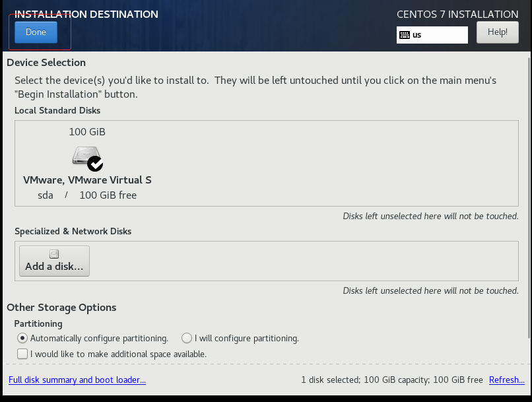Click the empty area in Specialized & Network Disks

click(x=297, y=261)
